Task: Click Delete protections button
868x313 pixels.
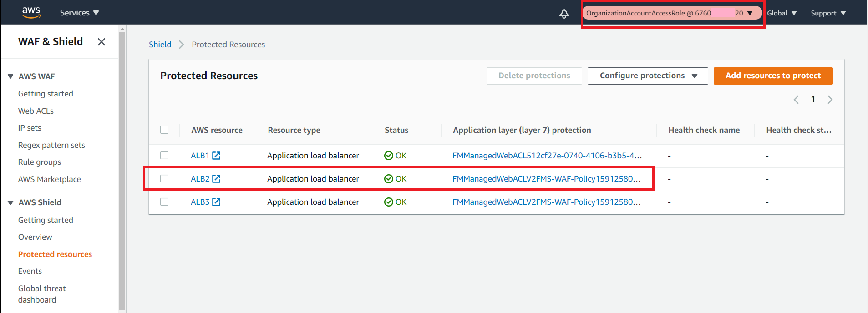Action: click(534, 76)
